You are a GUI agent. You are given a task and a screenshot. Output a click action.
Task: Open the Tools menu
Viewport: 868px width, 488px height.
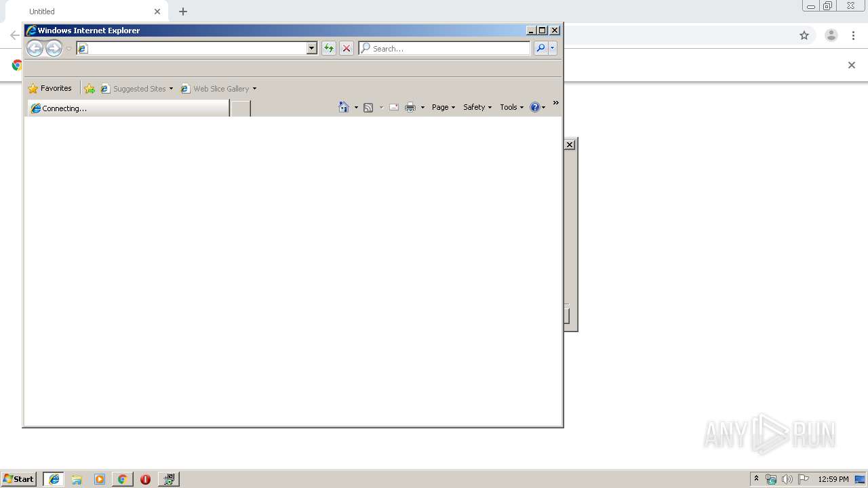coord(512,107)
